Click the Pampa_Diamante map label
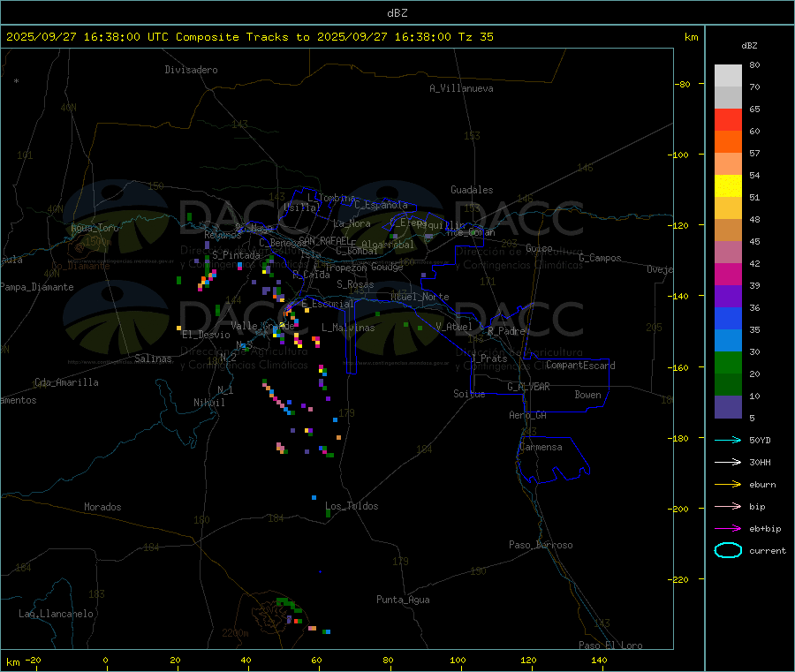Screen dimensions: 795x672 click(36, 287)
